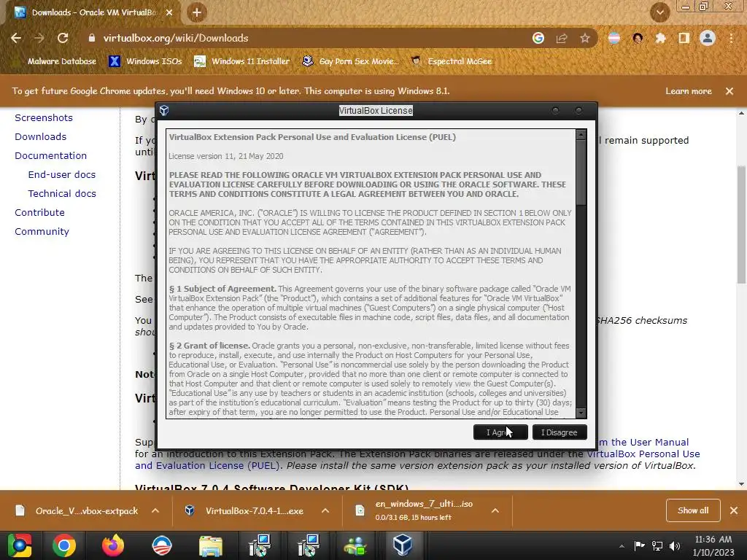Open Screenshots in the sidebar
Image resolution: width=747 pixels, height=560 pixels.
coord(44,117)
